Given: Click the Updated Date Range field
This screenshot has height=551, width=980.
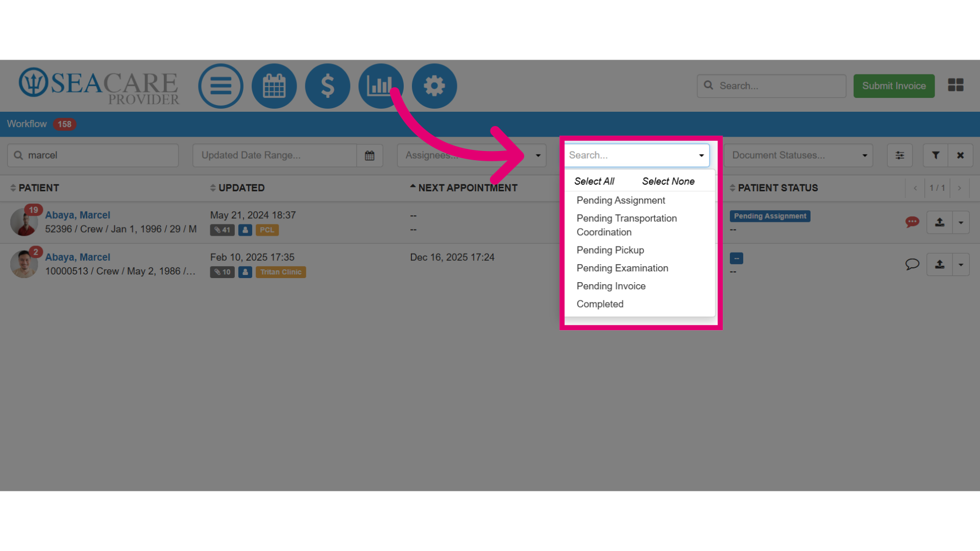Looking at the screenshot, I should click(275, 155).
